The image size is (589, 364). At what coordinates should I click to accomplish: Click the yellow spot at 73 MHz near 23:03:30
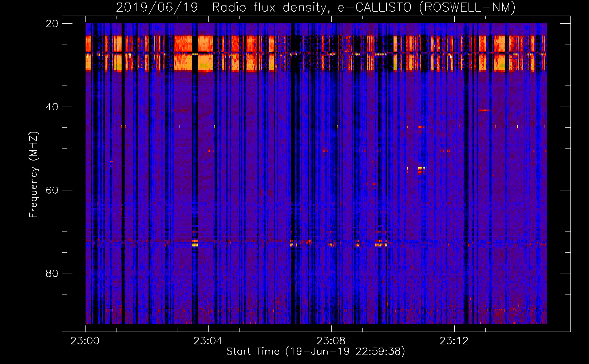195,245
